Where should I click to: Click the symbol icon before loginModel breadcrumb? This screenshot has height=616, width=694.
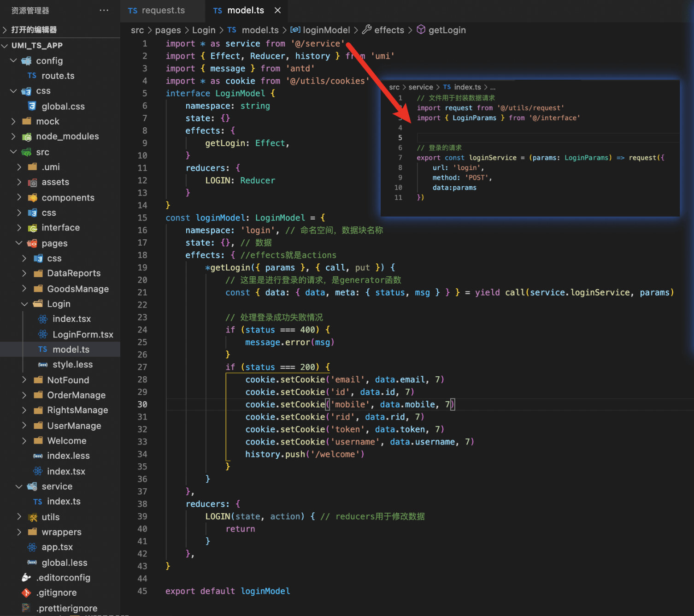click(295, 30)
